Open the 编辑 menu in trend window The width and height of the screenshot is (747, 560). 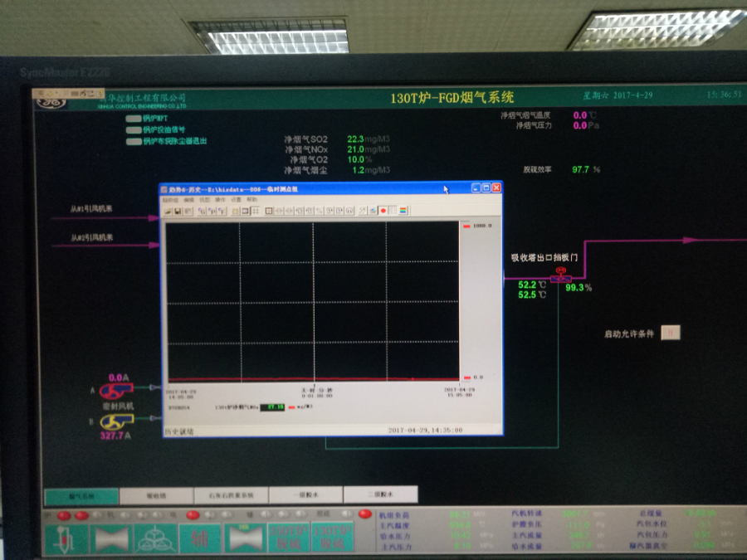point(188,200)
